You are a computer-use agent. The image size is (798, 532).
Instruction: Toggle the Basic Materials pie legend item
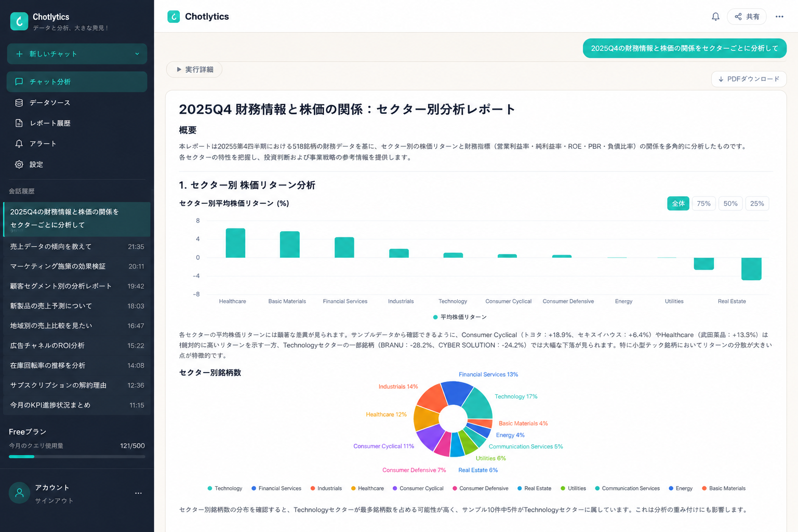coord(724,488)
